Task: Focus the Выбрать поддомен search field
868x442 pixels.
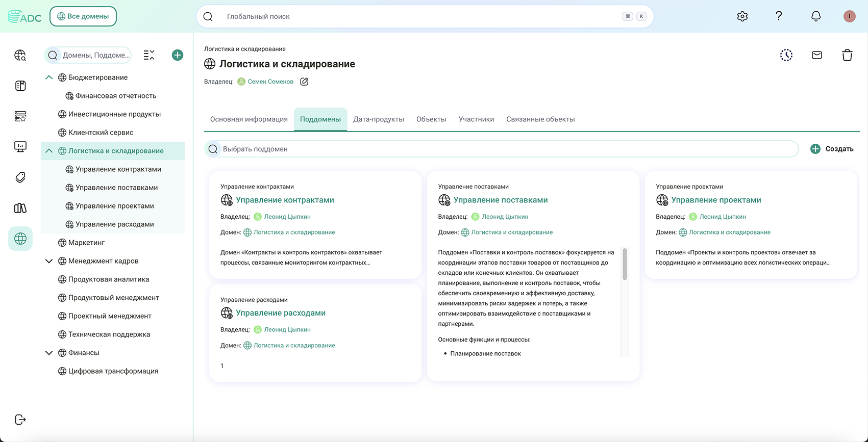Action: 505,149
